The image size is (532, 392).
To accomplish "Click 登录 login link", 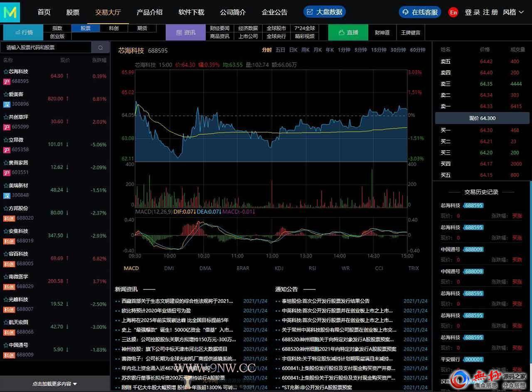I will (472, 12).
